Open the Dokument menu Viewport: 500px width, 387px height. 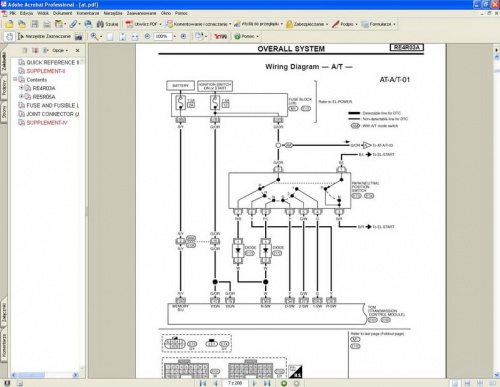coord(62,13)
